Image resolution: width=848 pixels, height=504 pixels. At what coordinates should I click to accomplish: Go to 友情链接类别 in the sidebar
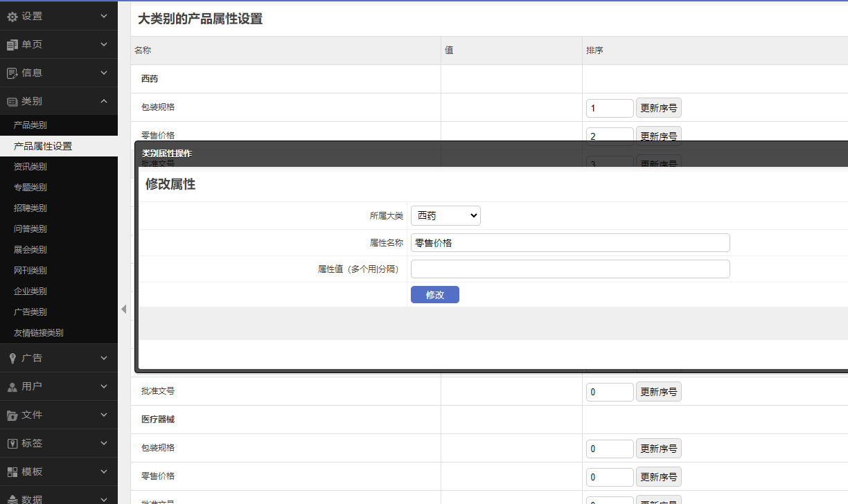coord(39,333)
